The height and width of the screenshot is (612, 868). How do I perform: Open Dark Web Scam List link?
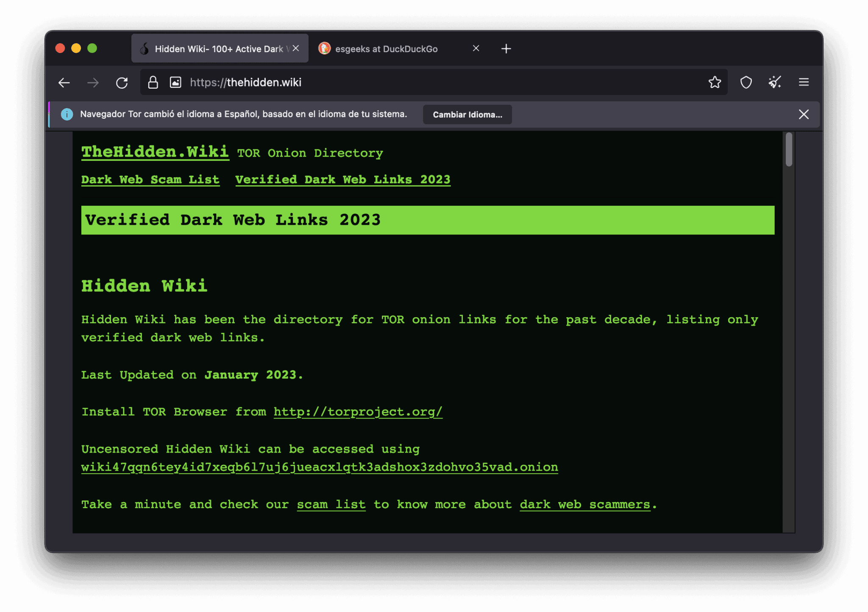click(x=150, y=180)
